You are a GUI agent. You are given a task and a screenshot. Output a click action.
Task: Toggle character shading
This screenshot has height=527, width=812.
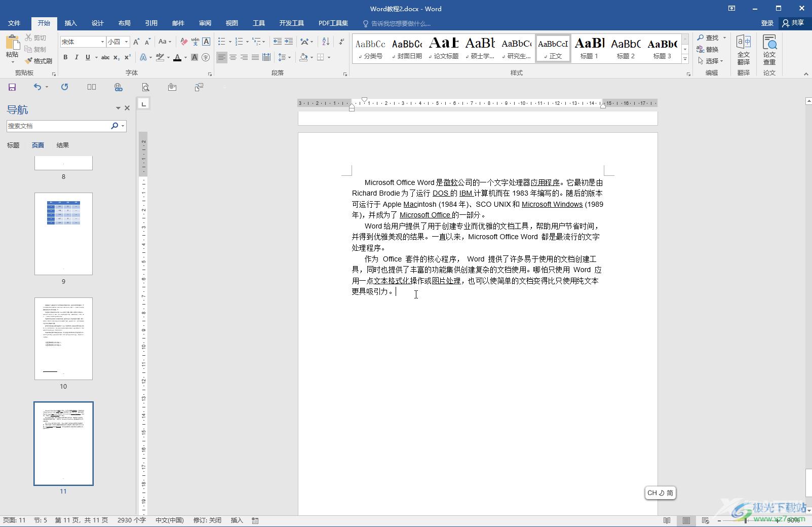[195, 57]
